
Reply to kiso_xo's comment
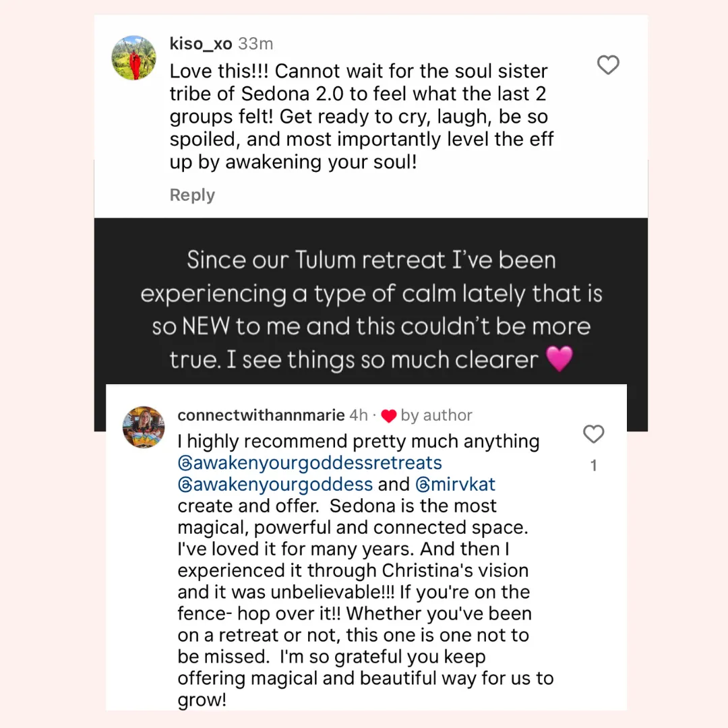(192, 195)
